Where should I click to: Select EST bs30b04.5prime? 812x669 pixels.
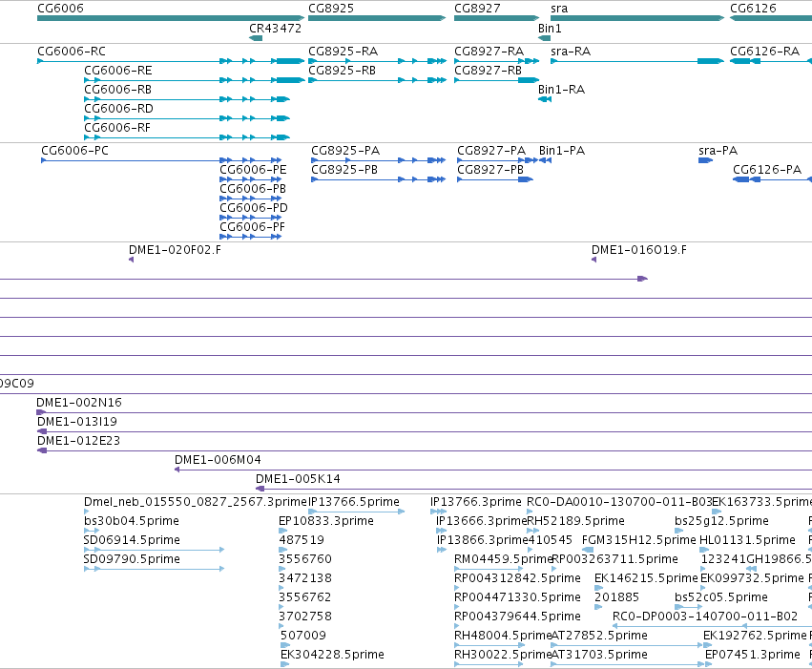coord(92,531)
